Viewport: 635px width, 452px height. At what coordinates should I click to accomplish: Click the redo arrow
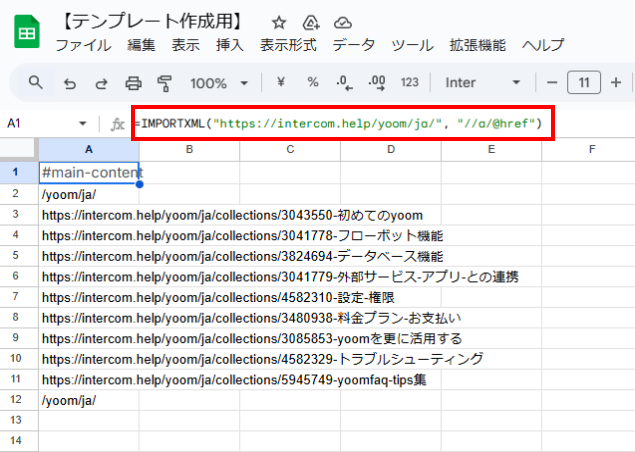coord(101,82)
